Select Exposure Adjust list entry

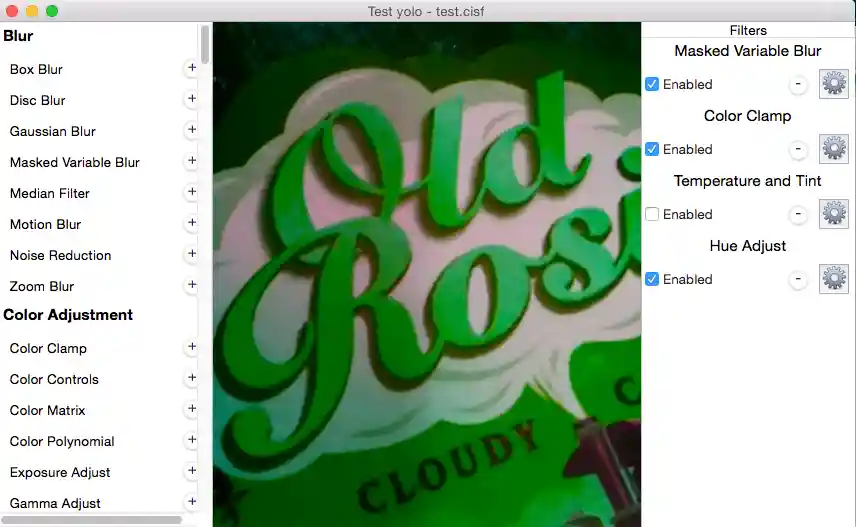coord(60,472)
